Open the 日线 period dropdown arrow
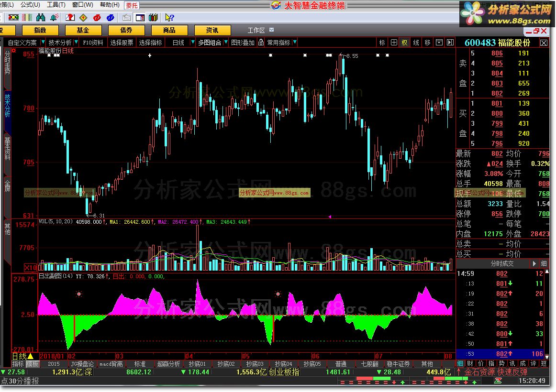Screen dimensions: 556x392 click(x=192, y=42)
